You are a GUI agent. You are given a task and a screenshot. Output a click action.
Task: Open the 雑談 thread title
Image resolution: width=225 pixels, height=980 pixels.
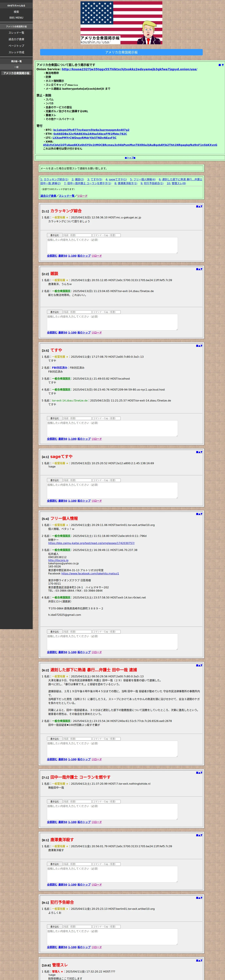pos(54,274)
